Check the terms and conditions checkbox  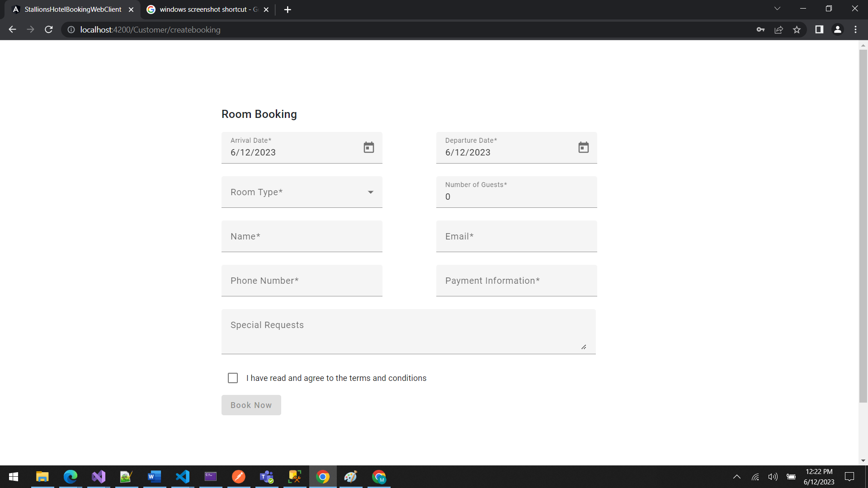pos(233,378)
